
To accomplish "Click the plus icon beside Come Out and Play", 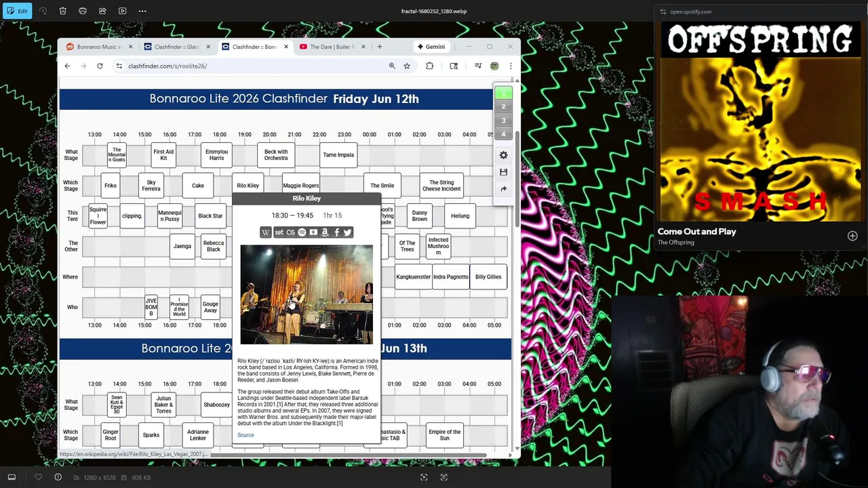I will click(852, 236).
